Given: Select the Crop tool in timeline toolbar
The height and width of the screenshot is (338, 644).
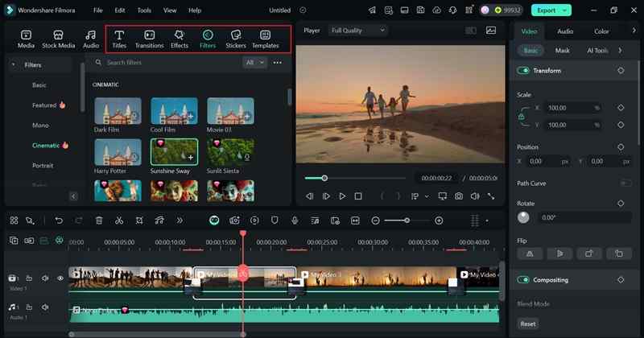Looking at the screenshot, I should (139, 221).
